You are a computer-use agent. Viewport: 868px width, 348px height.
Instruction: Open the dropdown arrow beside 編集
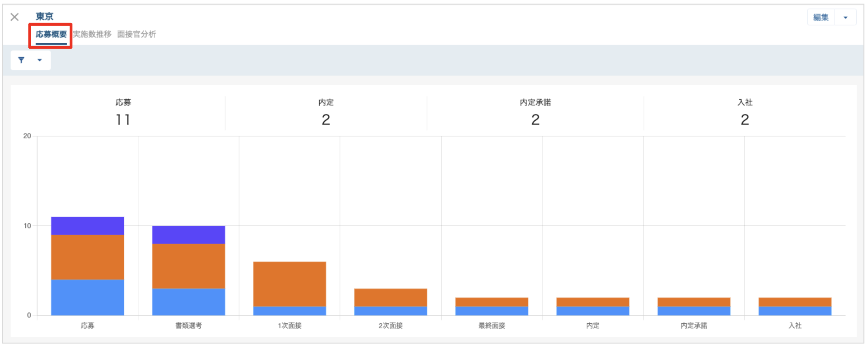[845, 18]
